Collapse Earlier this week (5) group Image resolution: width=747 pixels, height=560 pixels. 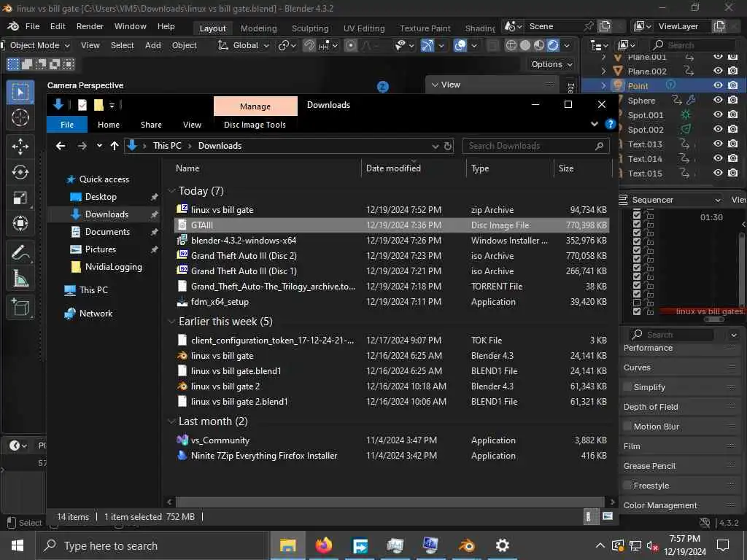[171, 322]
